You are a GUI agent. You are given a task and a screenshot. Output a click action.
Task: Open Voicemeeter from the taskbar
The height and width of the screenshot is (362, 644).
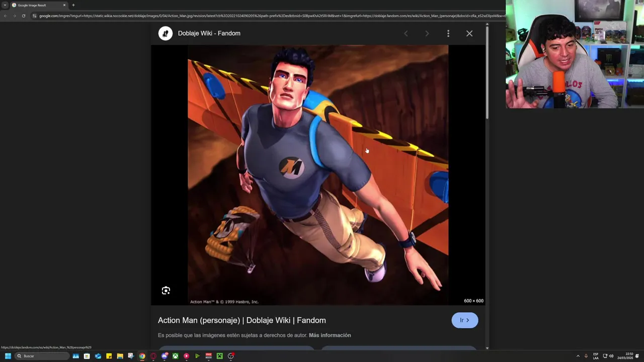pyautogui.click(x=208, y=356)
